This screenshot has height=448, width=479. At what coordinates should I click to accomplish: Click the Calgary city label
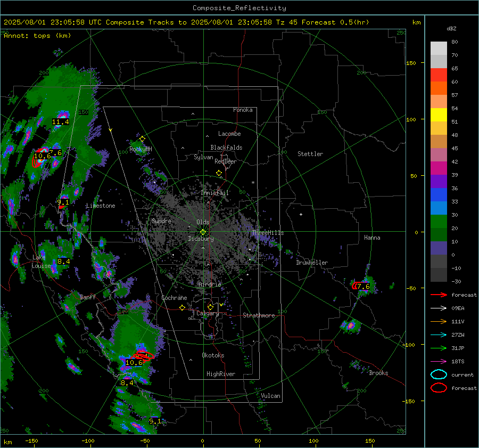click(208, 313)
